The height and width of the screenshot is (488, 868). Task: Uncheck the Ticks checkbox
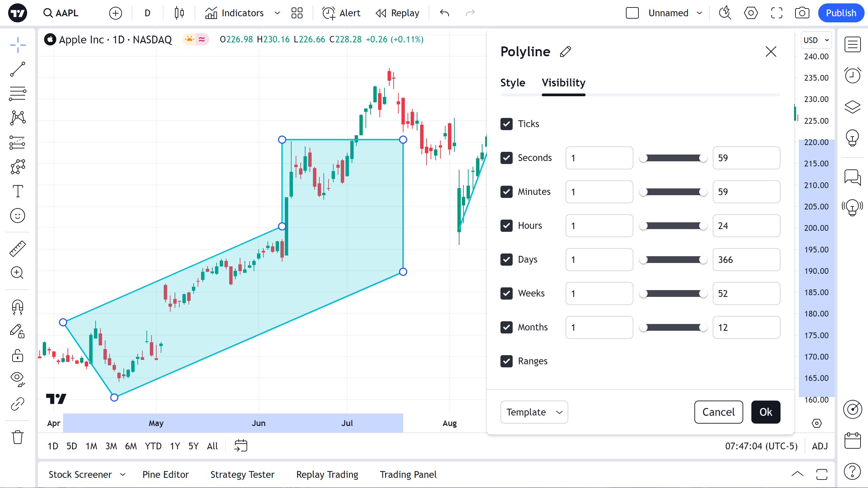(x=507, y=124)
